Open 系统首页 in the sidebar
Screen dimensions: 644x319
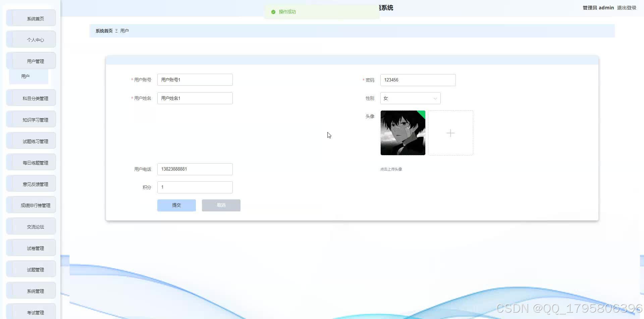pyautogui.click(x=31, y=18)
